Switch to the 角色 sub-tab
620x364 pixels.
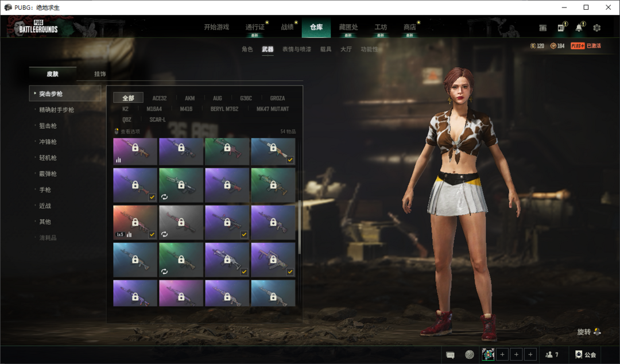[247, 49]
